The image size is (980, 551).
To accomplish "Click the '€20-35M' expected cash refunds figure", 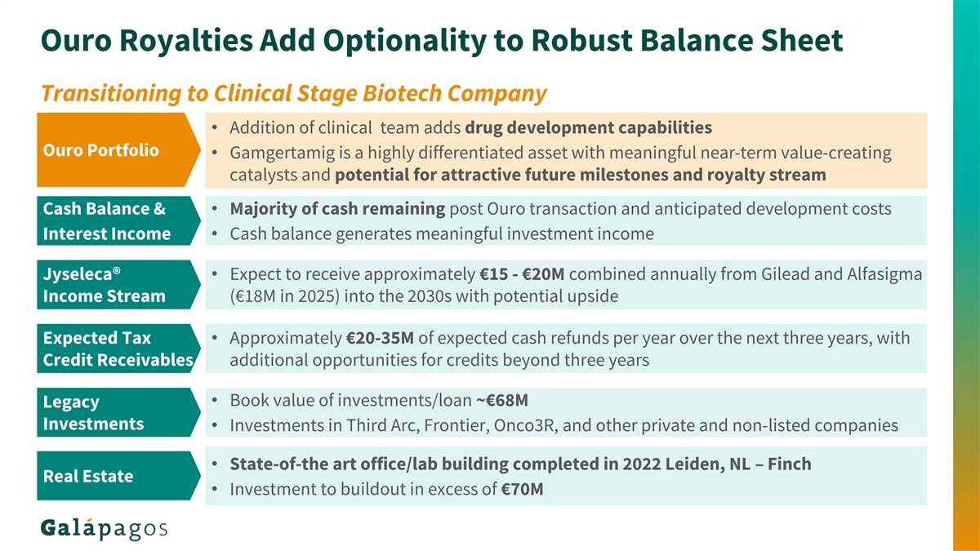I will coord(381,337).
